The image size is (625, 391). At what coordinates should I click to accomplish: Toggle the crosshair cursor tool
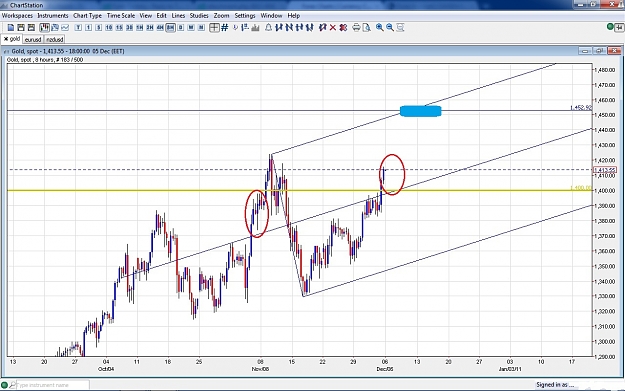coord(214,28)
